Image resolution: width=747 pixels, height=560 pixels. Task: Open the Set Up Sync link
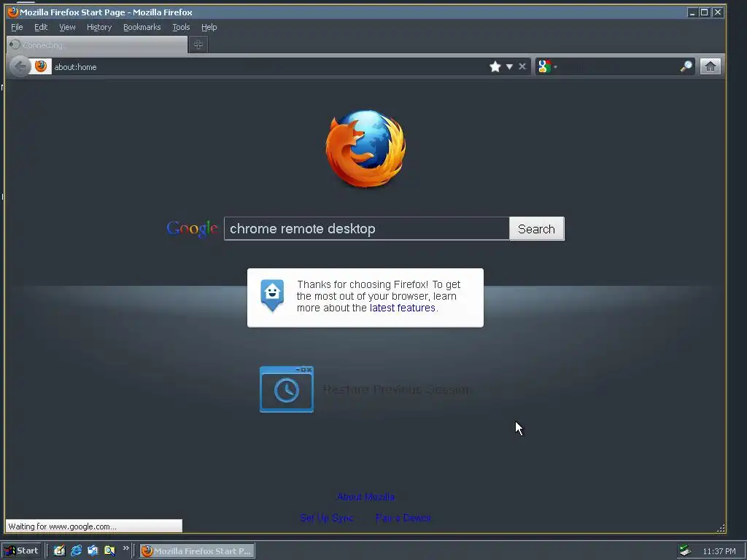(326, 518)
